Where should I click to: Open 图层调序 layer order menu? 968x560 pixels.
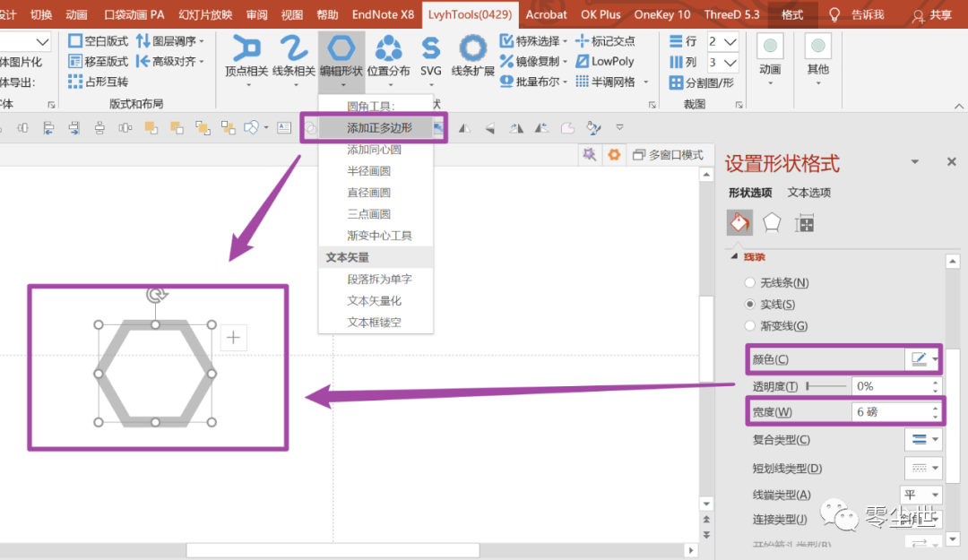[x=169, y=40]
